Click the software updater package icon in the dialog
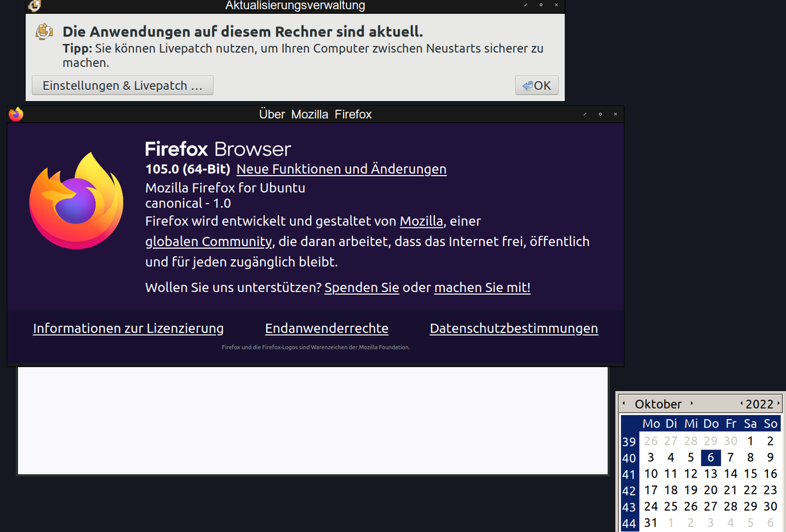The width and height of the screenshot is (786, 532). click(44, 32)
